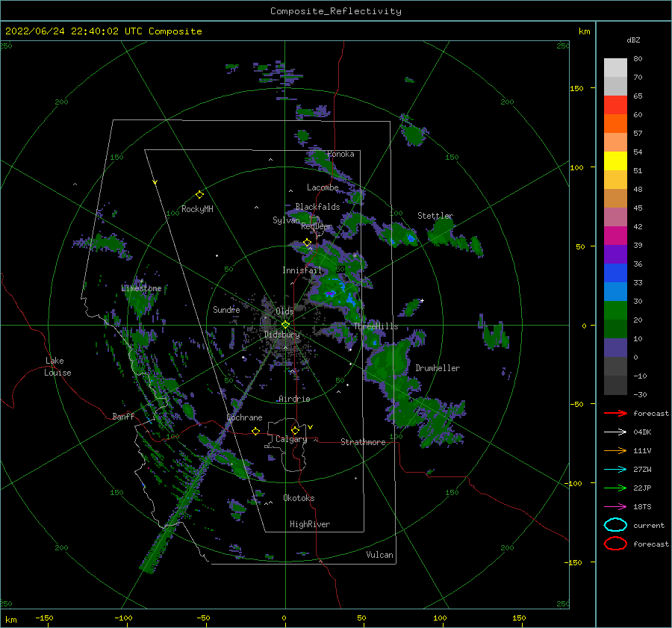Click the Sundre city label
The width and height of the screenshot is (672, 628).
point(226,309)
